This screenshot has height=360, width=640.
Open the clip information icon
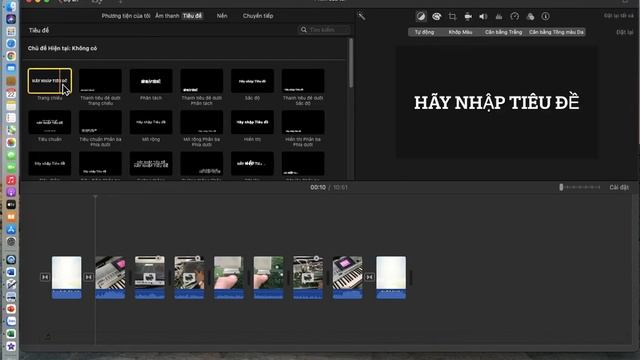[x=546, y=16]
